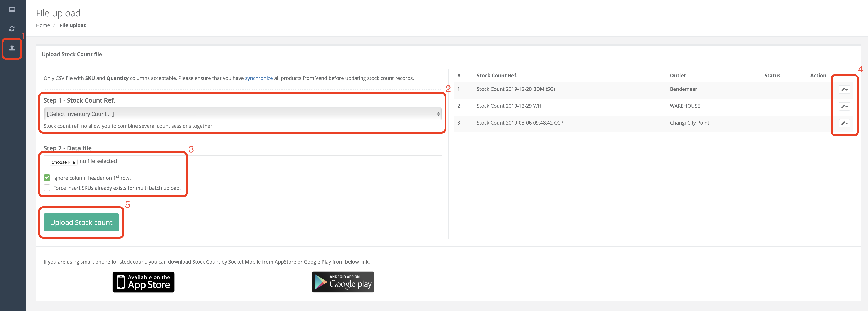Enable Force insert SKUs already exists
Image resolution: width=868 pixels, height=311 pixels.
47,188
